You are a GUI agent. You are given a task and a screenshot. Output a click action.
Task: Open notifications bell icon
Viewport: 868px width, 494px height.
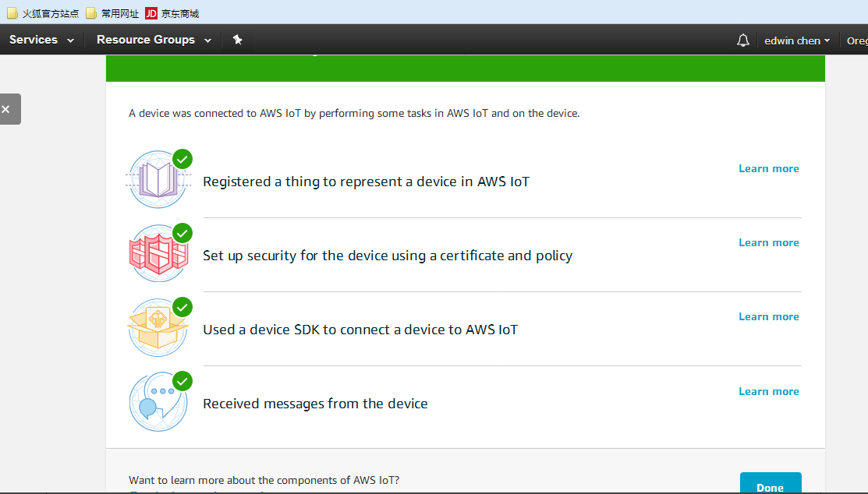coord(743,41)
